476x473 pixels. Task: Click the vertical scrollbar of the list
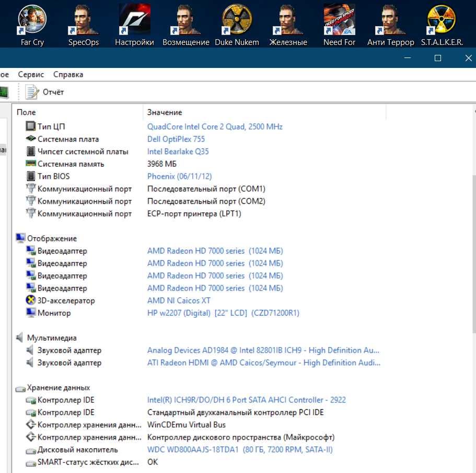tap(474, 255)
